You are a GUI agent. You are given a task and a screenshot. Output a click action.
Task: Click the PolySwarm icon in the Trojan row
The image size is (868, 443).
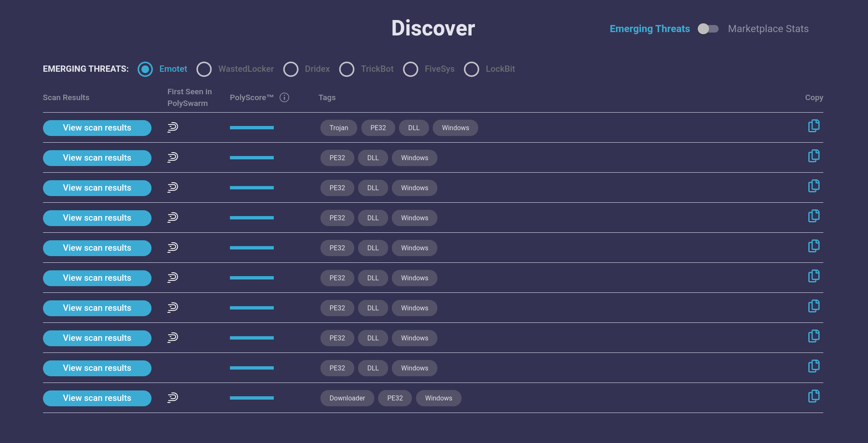tap(173, 127)
